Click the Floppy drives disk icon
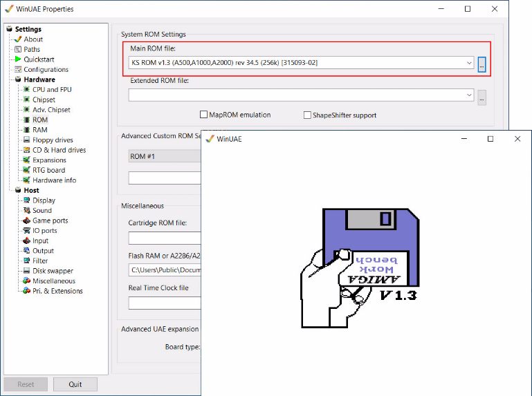532x396 pixels. point(26,140)
